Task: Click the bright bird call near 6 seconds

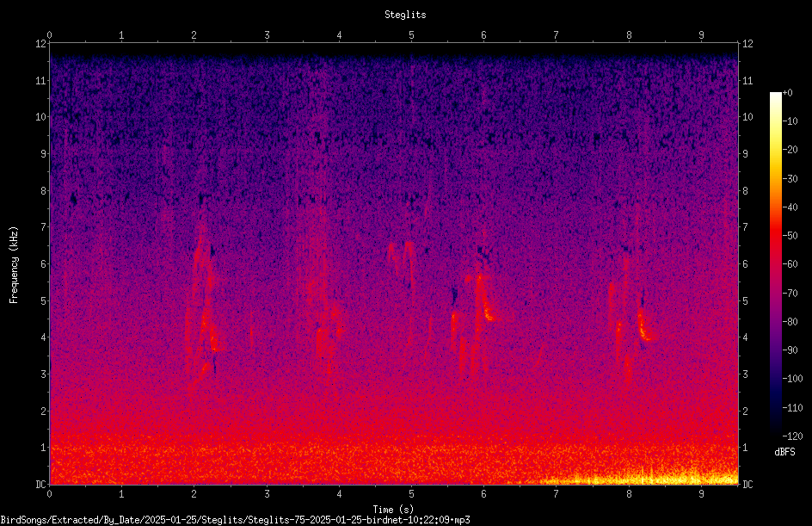Action: [484, 298]
